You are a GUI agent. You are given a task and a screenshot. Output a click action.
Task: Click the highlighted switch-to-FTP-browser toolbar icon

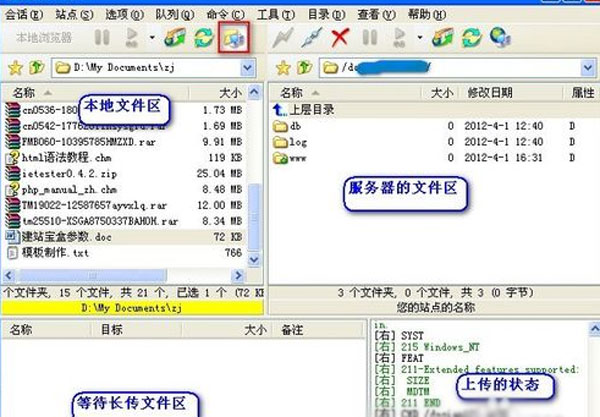[232, 38]
